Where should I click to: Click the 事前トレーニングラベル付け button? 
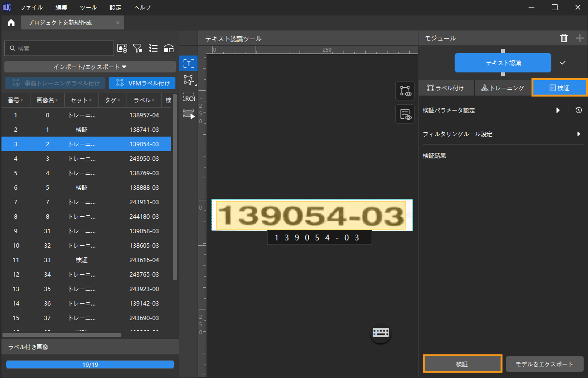pyautogui.click(x=55, y=83)
